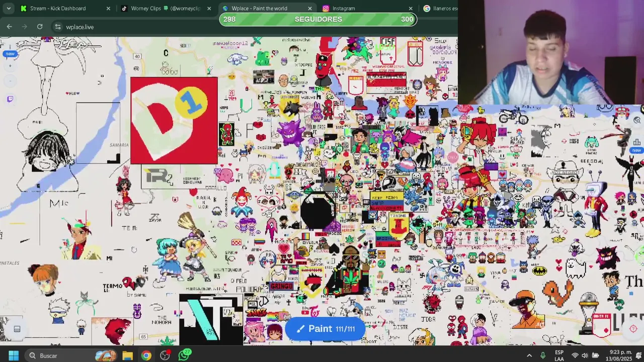Screen dimensions: 644x362
Task: Click the SAMARIA map label
Action: point(119,145)
